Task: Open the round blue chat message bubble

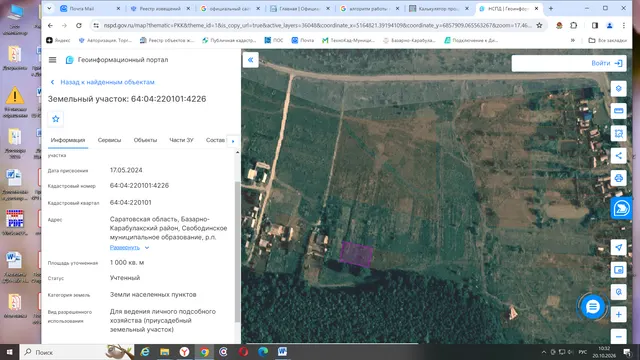Action: pyautogui.click(x=593, y=307)
